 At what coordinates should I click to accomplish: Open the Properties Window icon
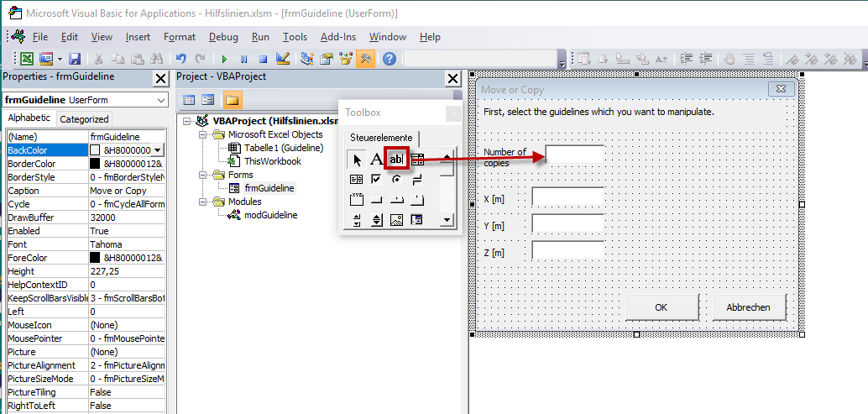coord(327,58)
